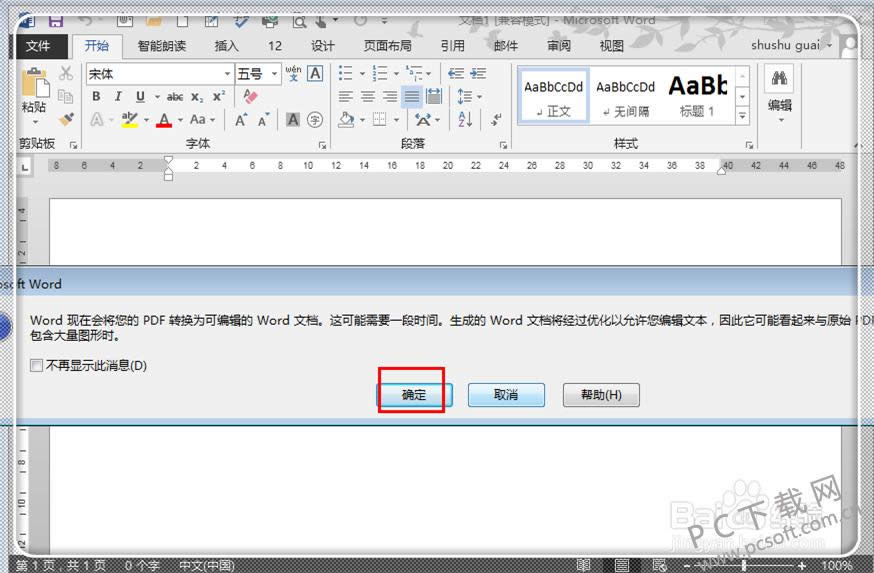This screenshot has height=573, width=874.
Task: Switch to the 页面布局 tab
Action: (387, 46)
